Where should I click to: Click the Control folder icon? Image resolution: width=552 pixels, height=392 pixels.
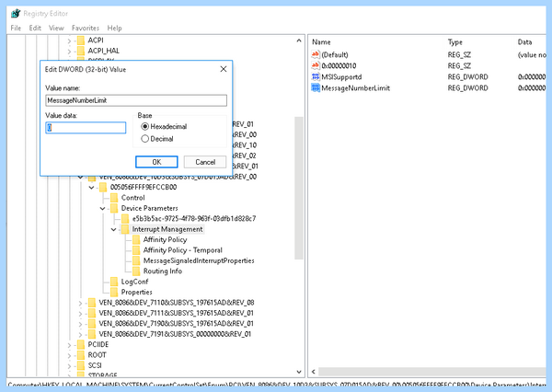pos(114,198)
